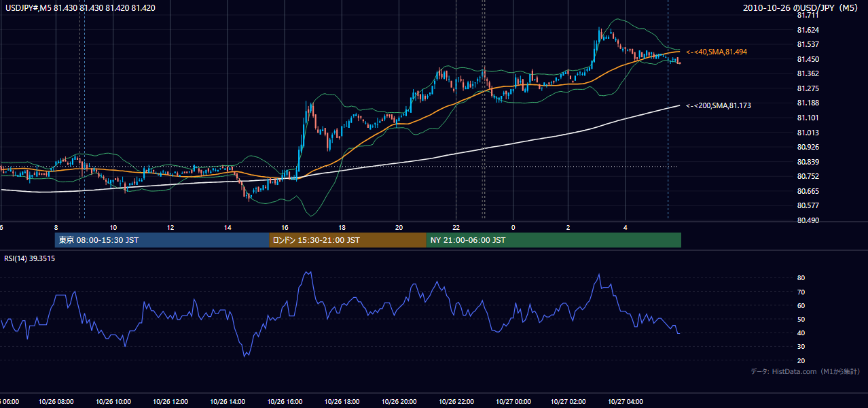Image resolution: width=868 pixels, height=408 pixels.
Task: Click hour label 14 under price chart
Action: (228, 227)
